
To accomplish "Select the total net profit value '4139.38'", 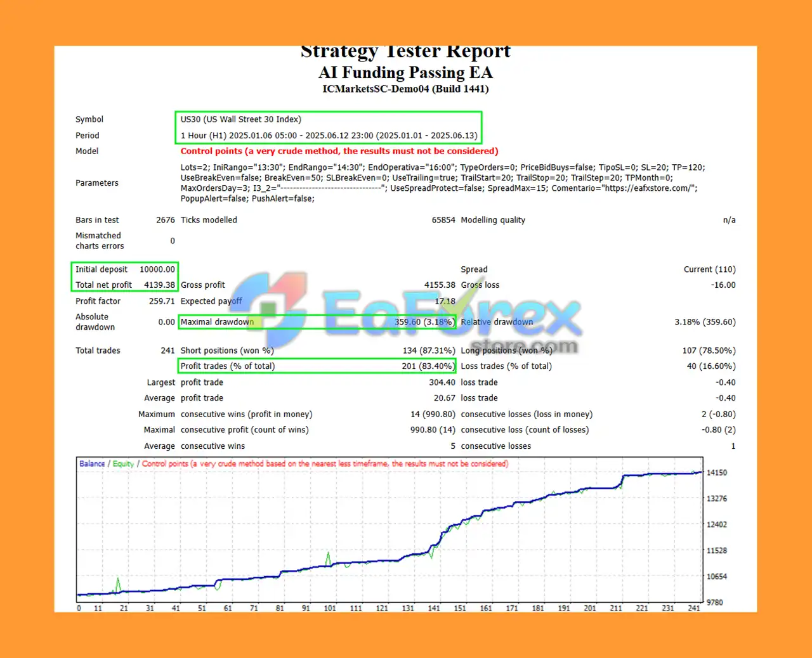I will tap(159, 285).
